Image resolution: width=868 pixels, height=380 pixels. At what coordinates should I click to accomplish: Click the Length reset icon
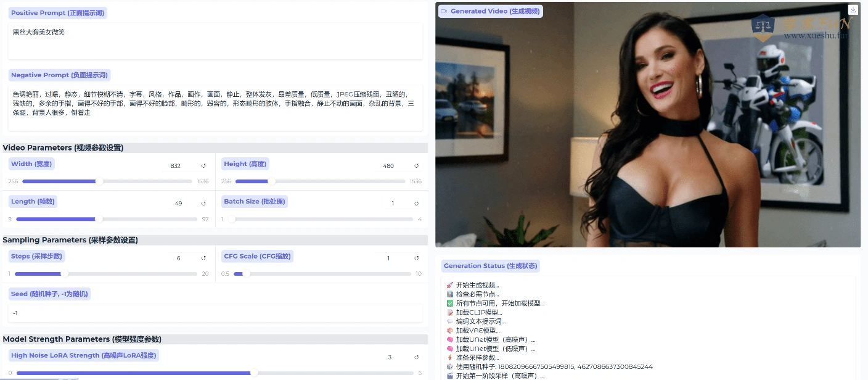tap(203, 204)
